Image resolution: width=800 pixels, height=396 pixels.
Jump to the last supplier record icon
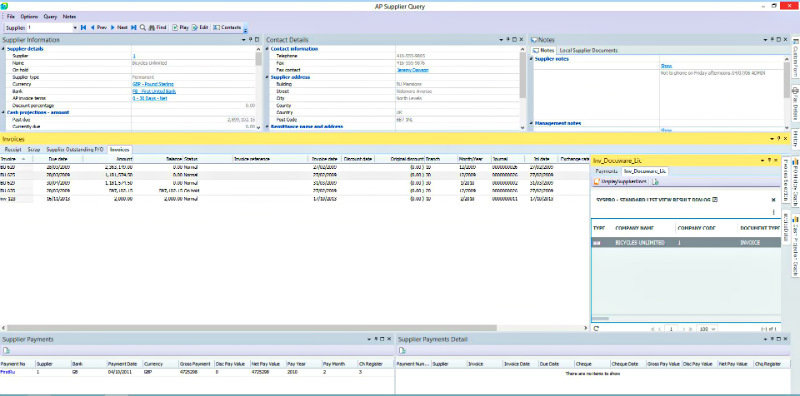tap(134, 28)
